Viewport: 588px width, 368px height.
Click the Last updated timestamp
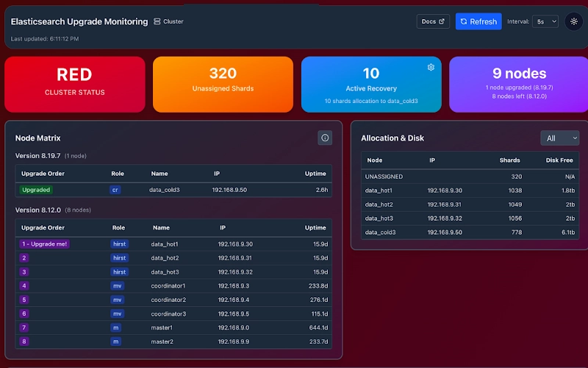(x=45, y=39)
